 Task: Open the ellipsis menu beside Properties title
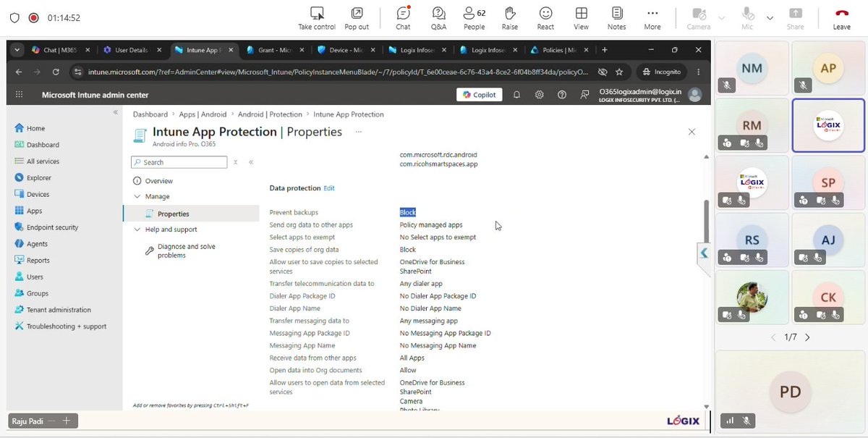tap(359, 132)
